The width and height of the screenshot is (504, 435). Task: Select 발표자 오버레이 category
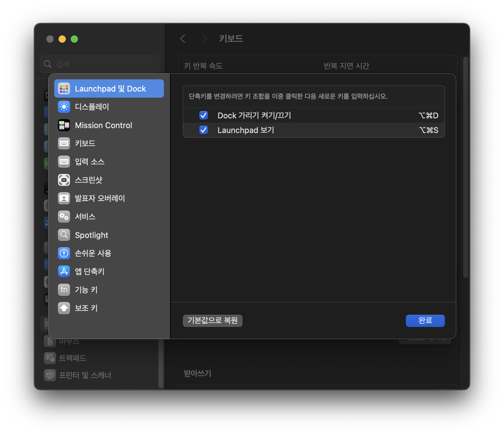[109, 198]
